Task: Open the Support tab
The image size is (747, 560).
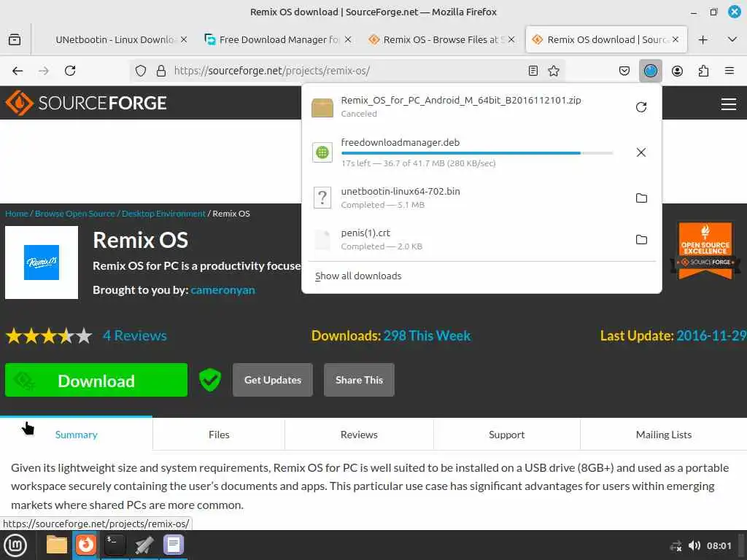Action: tap(507, 435)
